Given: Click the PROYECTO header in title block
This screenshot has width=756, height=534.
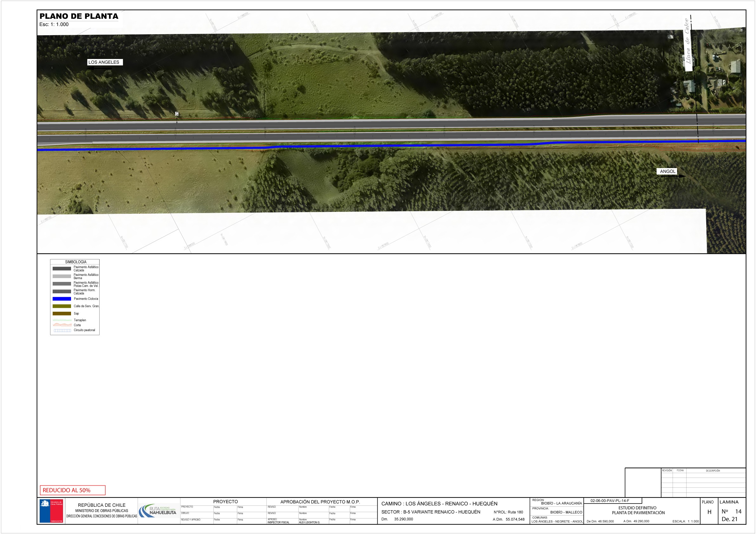Looking at the screenshot, I should [x=225, y=502].
